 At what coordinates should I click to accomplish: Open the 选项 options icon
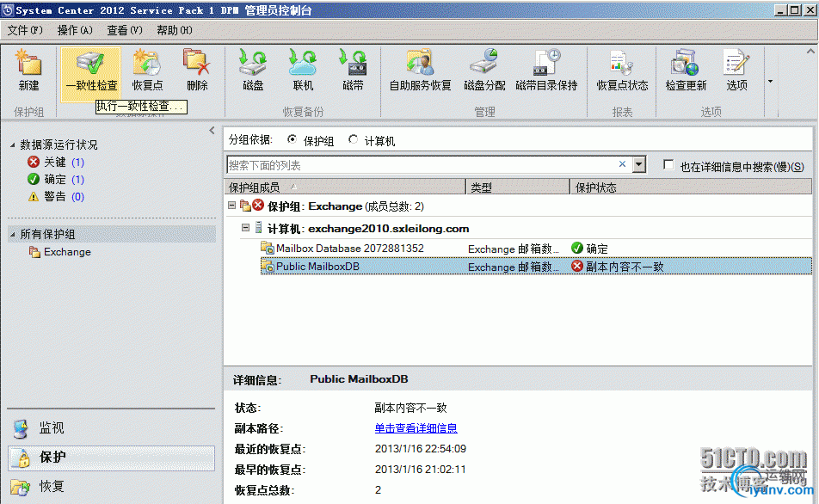click(x=736, y=63)
